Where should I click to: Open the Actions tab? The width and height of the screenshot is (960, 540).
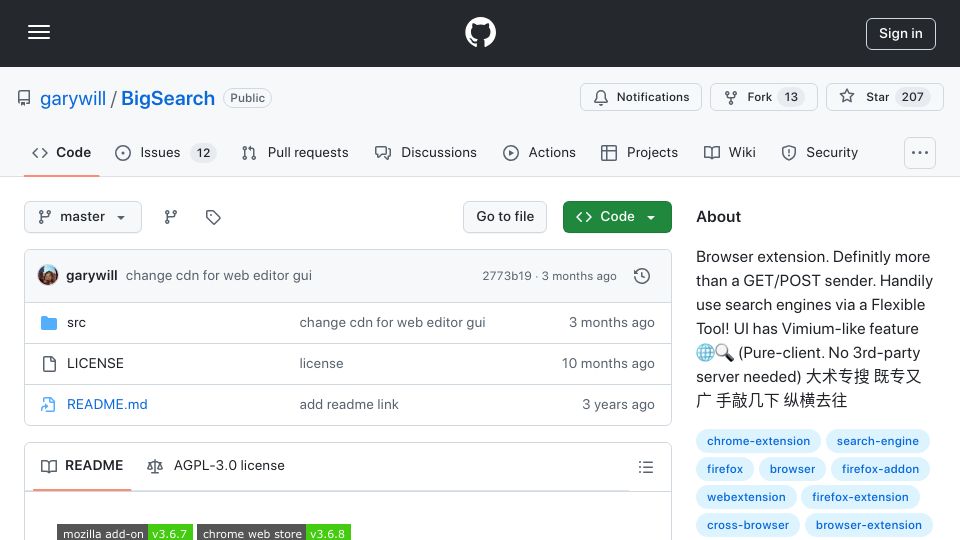539,152
